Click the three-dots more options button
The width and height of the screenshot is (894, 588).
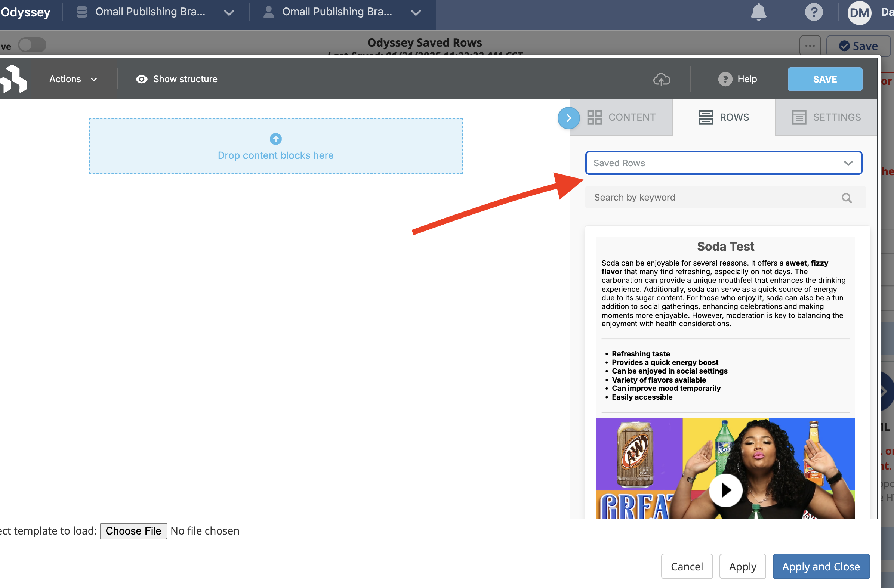click(x=810, y=46)
